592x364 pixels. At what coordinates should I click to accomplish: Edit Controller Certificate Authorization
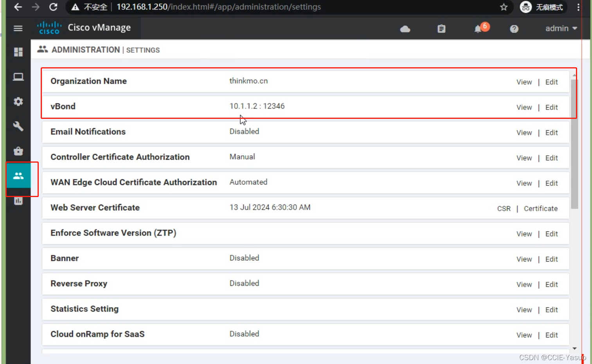tap(551, 158)
